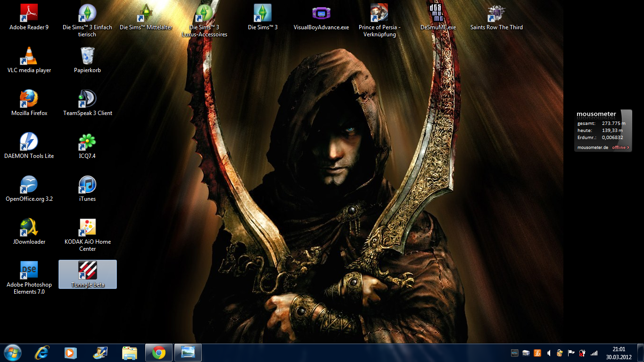Open the Windows Start menu orb
644x362 pixels.
click(x=12, y=353)
